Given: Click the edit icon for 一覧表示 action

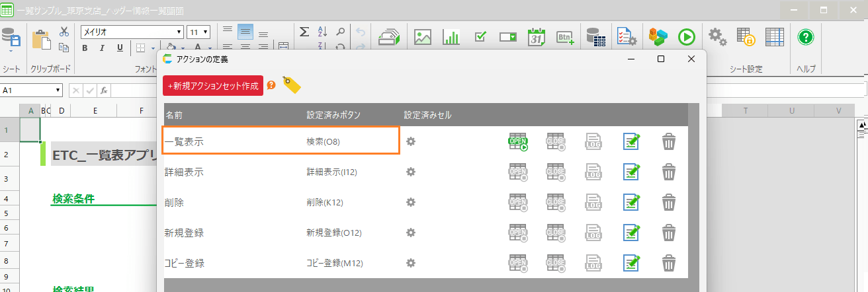Looking at the screenshot, I should 631,142.
